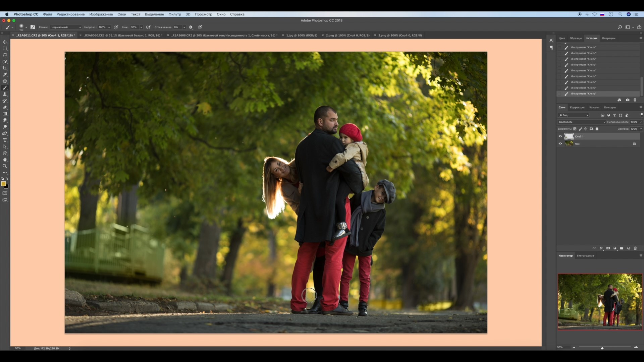Switch to the Гистограмма tab
The image size is (644, 362).
585,256
